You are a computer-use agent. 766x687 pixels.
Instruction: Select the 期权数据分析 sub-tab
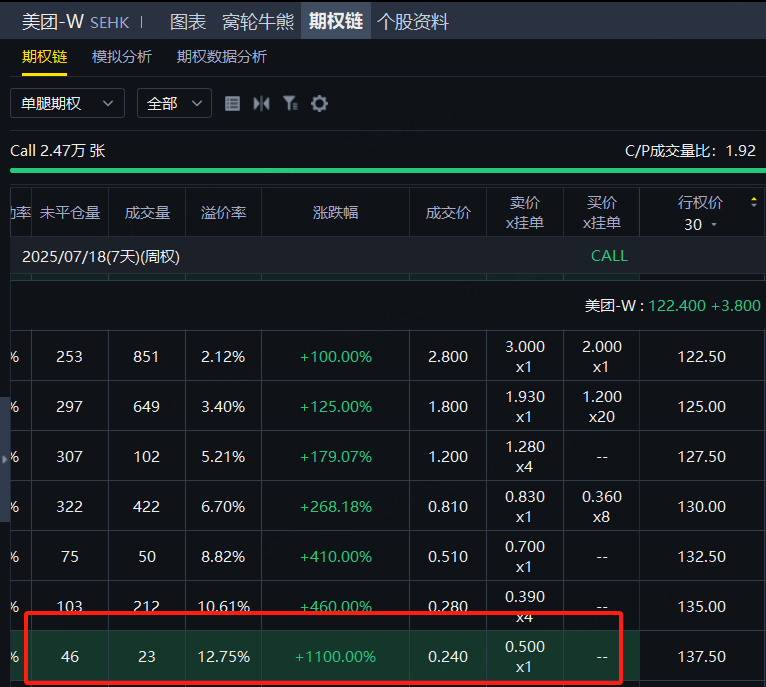coord(222,57)
